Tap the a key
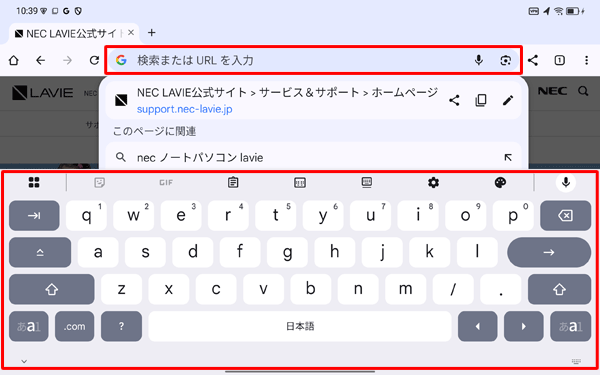Image resolution: width=600 pixels, height=375 pixels. (98, 253)
